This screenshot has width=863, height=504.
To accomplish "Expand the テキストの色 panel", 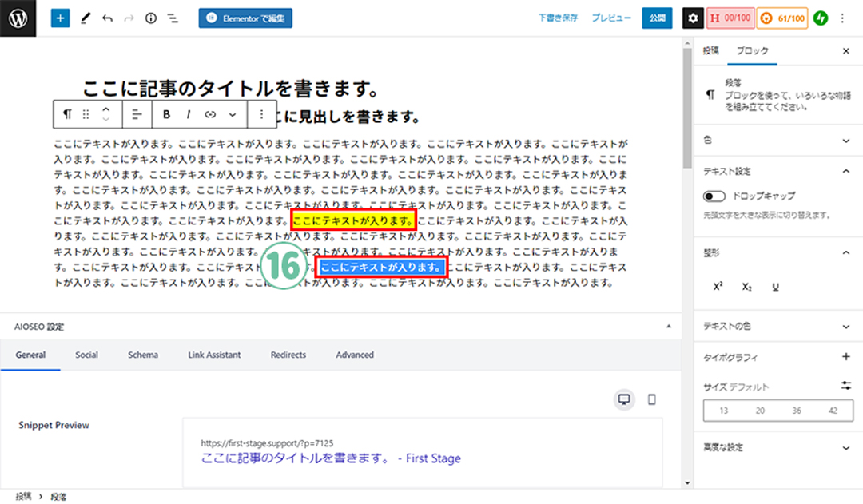I will 846,327.
